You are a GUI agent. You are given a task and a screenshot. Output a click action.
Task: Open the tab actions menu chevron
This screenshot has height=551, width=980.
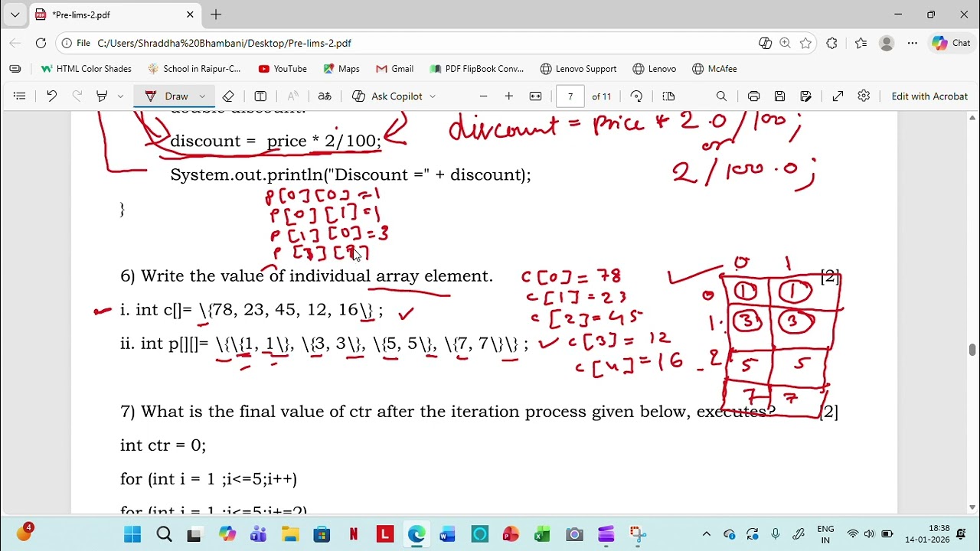coord(15,15)
